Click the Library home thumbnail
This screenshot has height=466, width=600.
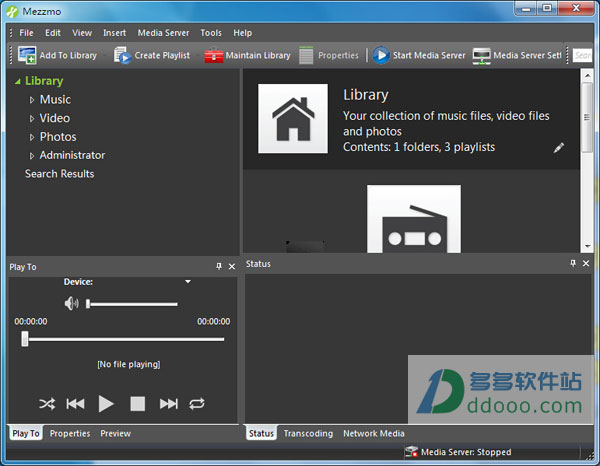(293, 119)
